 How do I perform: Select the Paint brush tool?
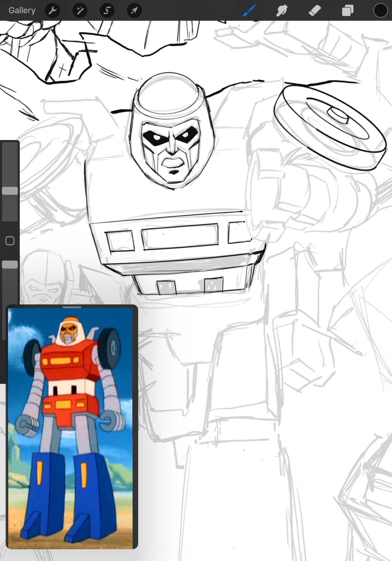pos(249,11)
